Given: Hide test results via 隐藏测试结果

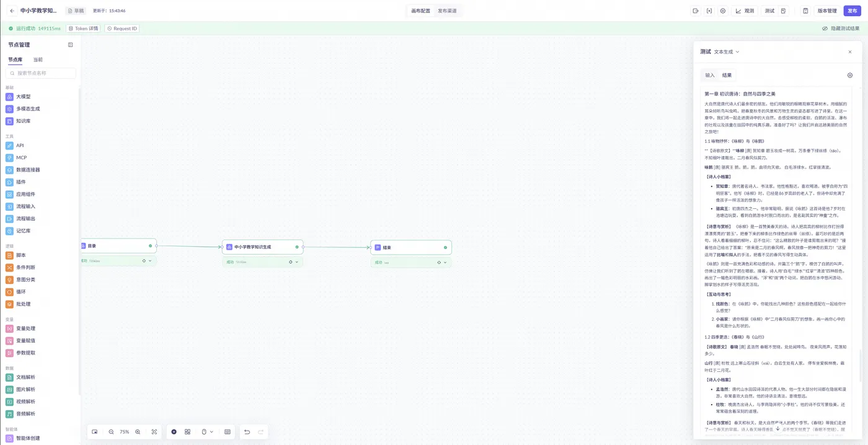Looking at the screenshot, I should coord(841,29).
